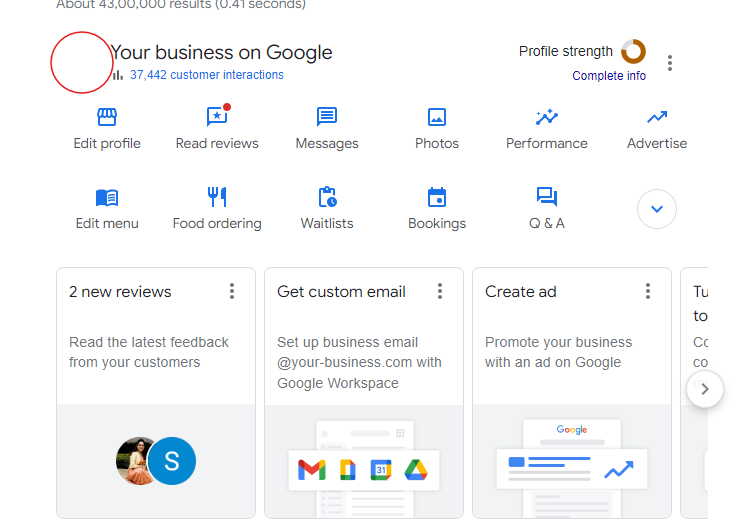This screenshot has width=738, height=531.
Task: Click the Profile strength progress ring
Action: 633,51
